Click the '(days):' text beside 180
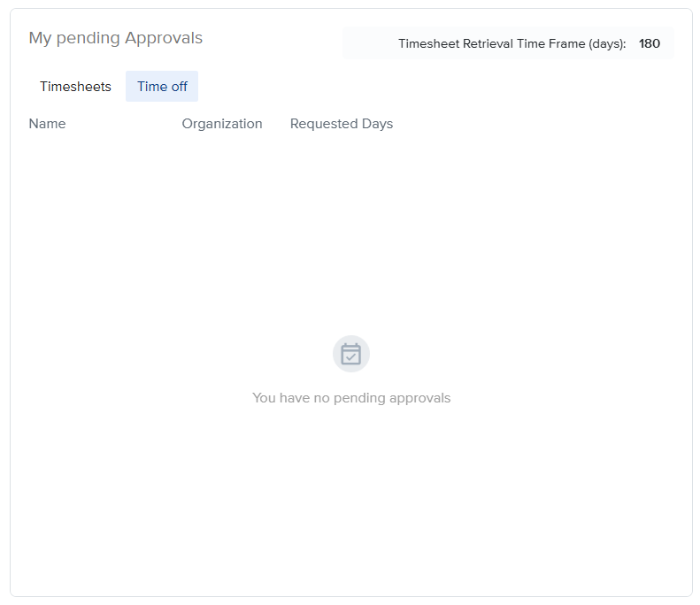 607,43
